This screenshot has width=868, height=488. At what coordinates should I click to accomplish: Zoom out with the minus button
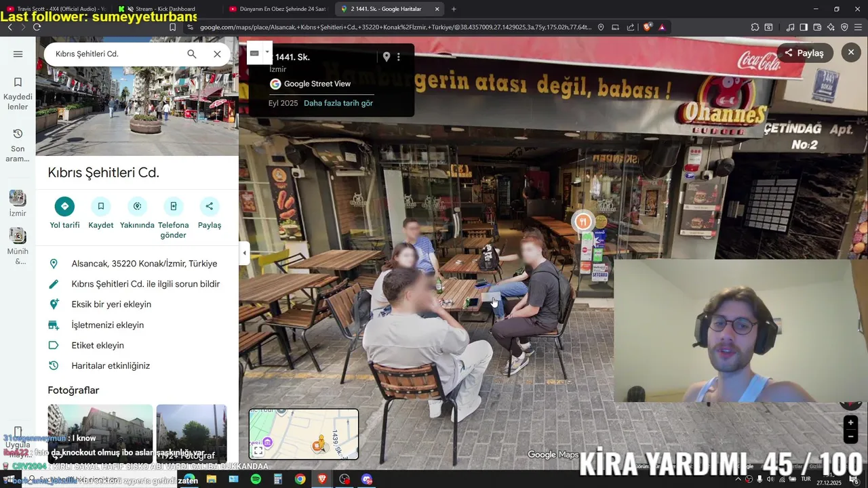850,436
